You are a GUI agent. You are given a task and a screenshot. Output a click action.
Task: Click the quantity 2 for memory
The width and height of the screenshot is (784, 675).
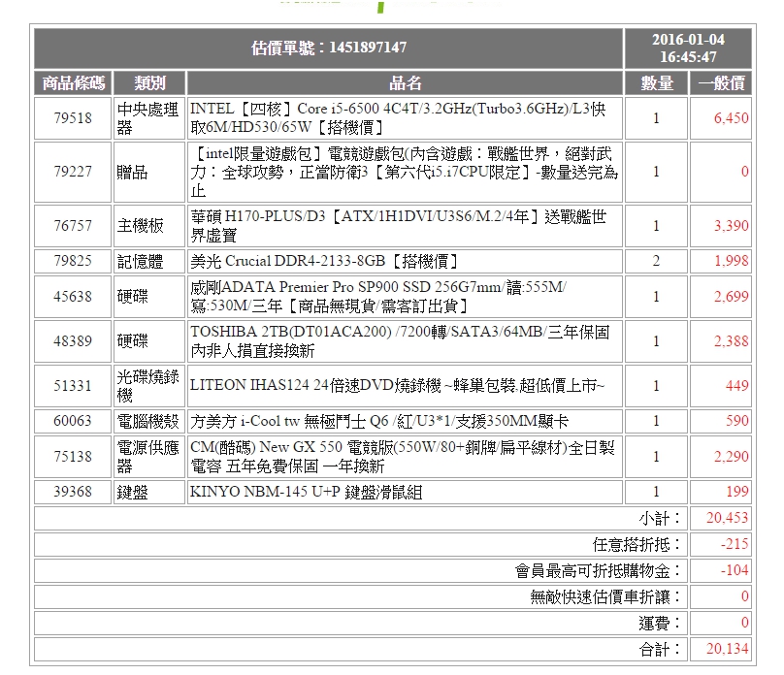(x=657, y=261)
